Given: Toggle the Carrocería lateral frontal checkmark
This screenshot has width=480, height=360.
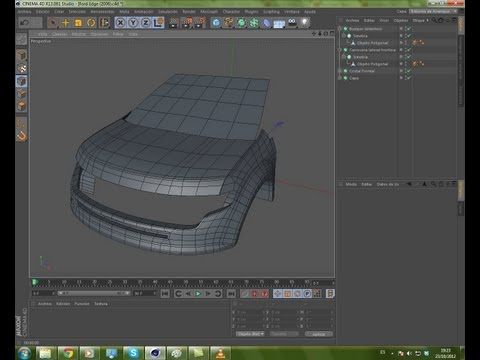Looking at the screenshot, I should point(408,50).
